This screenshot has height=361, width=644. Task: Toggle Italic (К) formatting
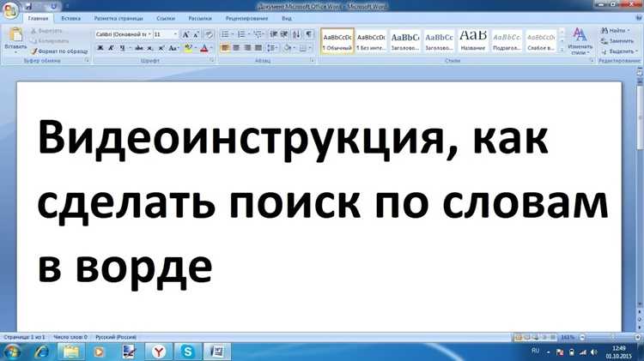[x=111, y=48]
